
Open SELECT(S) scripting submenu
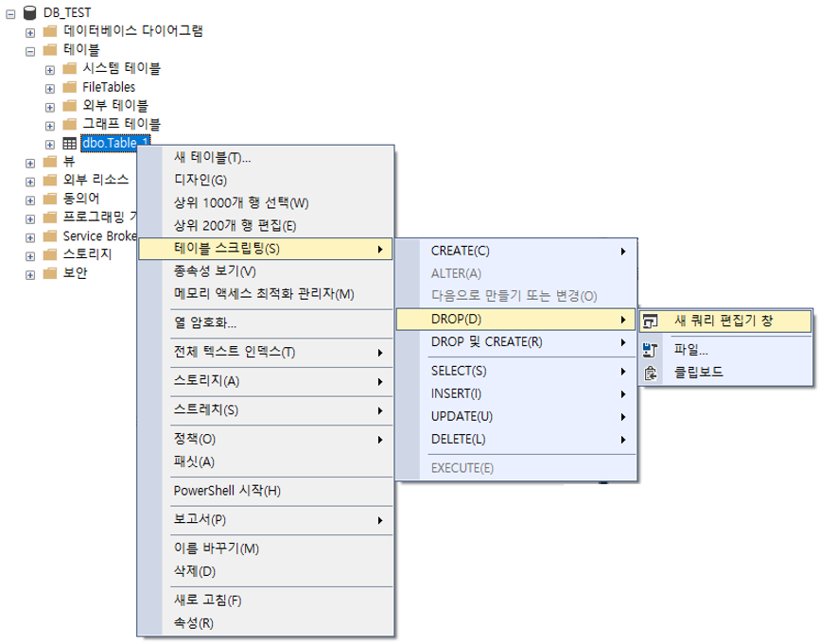(x=516, y=371)
